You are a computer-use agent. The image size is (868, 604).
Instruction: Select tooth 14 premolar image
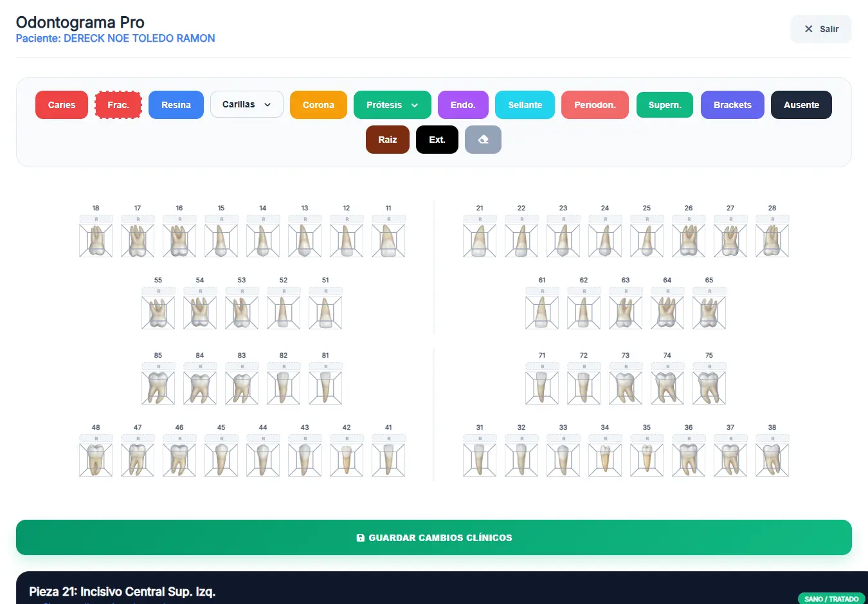[x=263, y=241]
